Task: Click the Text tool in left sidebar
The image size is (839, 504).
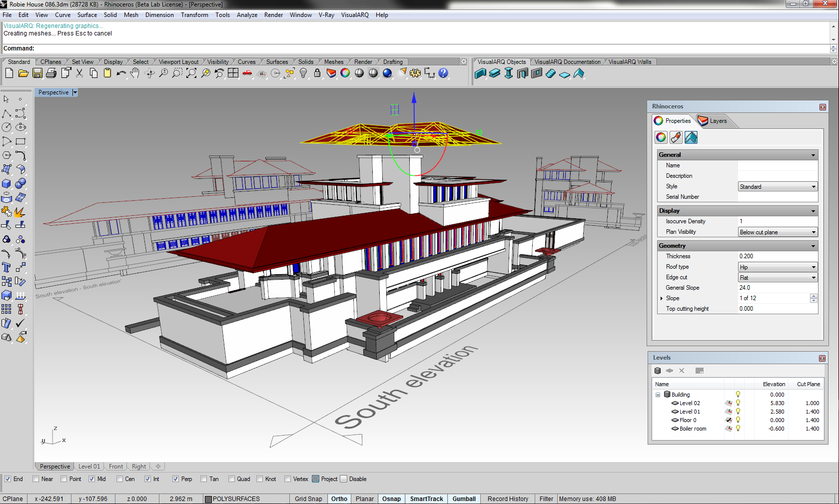Action: (6, 267)
